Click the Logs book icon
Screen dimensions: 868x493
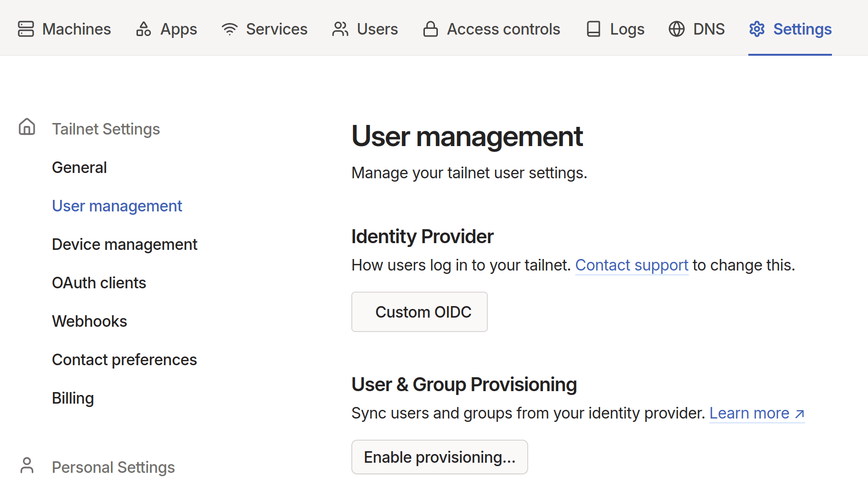593,29
